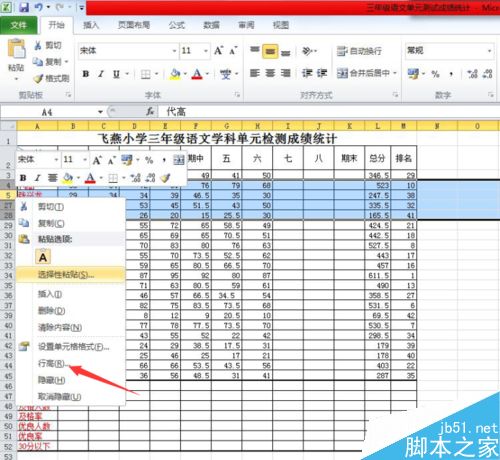Click the mini toolbar format painter brush

point(165,178)
